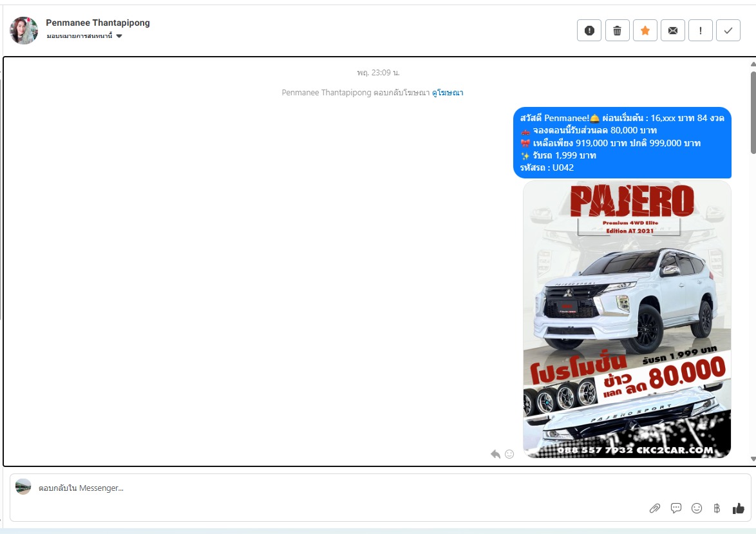Click scrollbar down arrow in chat

coord(753,459)
